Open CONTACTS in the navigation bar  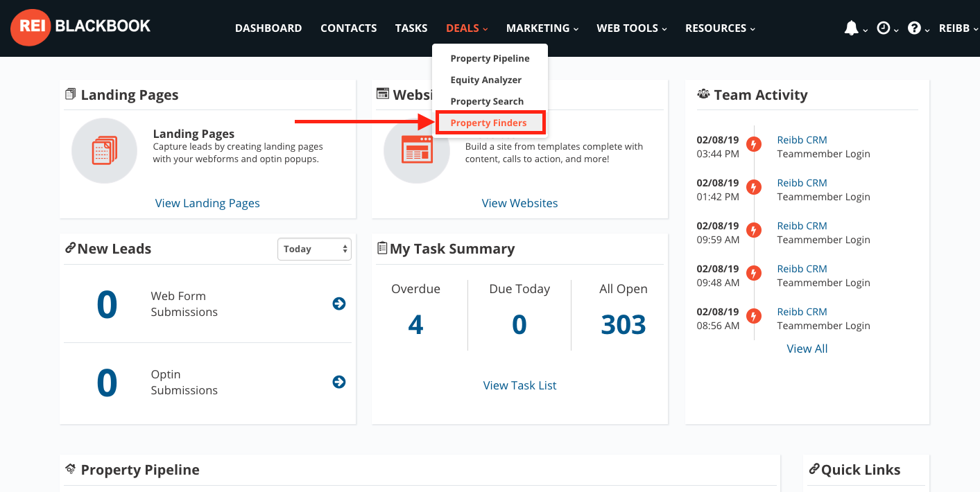[349, 28]
